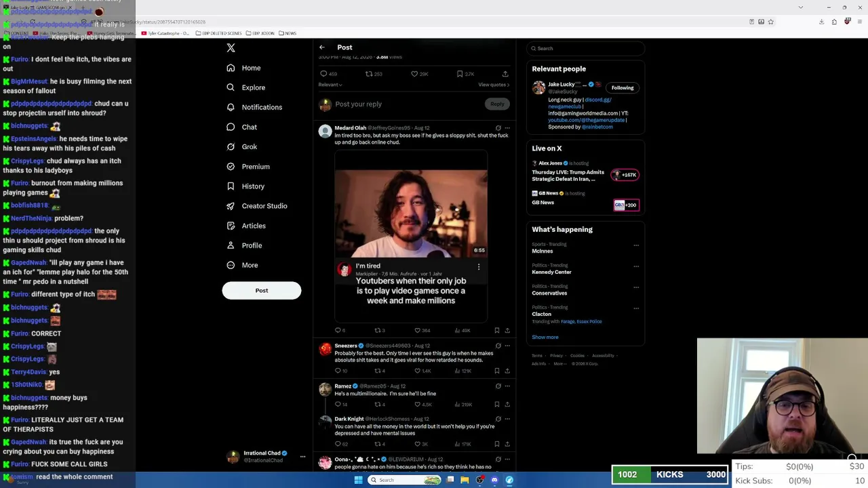Open Profile in the sidebar
Screen dimensions: 868x488
click(243, 245)
